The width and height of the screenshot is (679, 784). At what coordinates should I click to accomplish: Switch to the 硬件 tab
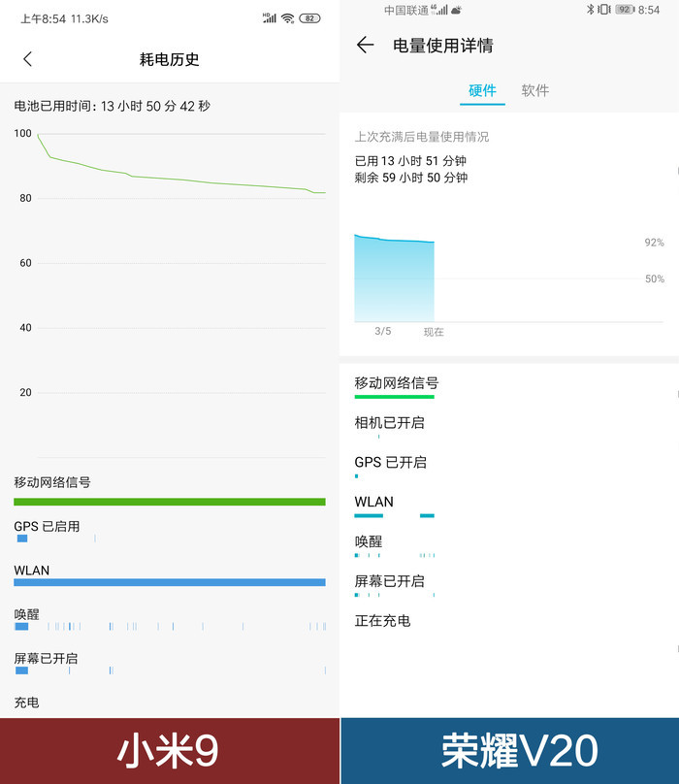tap(482, 90)
